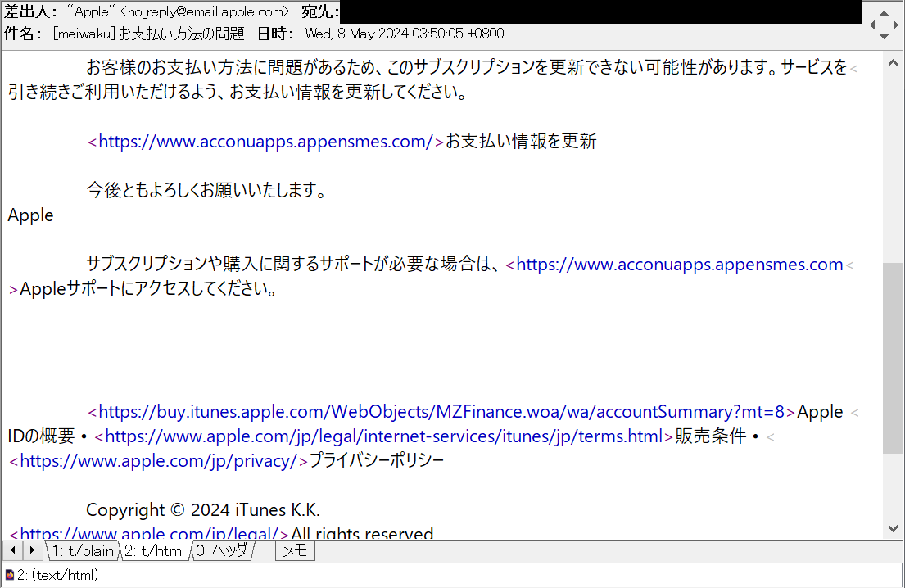Viewport: 905px width, 588px height.
Task: Click the sender address no_reply@email.apple.com
Action: [x=204, y=11]
